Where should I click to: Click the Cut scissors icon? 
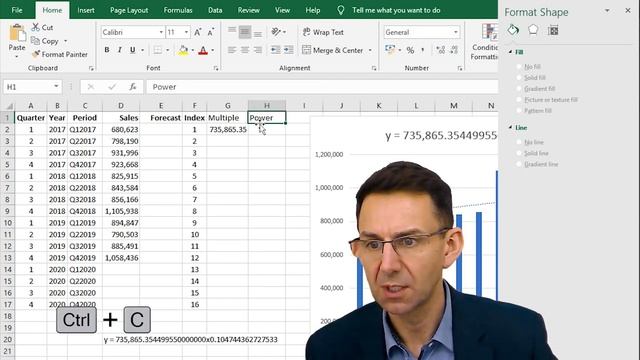(x=36, y=27)
